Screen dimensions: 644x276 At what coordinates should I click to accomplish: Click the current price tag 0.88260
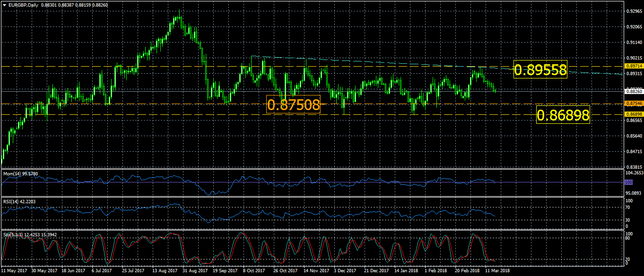[633, 89]
